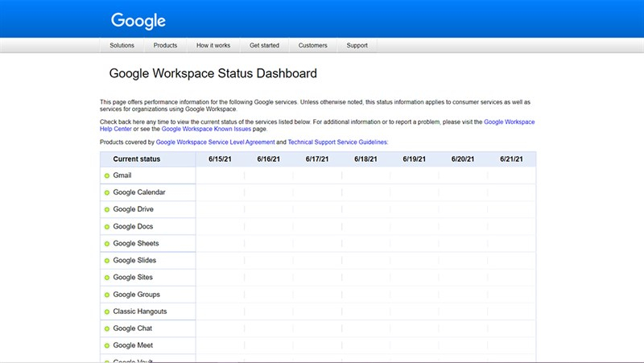Click the Google Workspace Status Dashboard heading
This screenshot has height=363, width=644.
[213, 73]
